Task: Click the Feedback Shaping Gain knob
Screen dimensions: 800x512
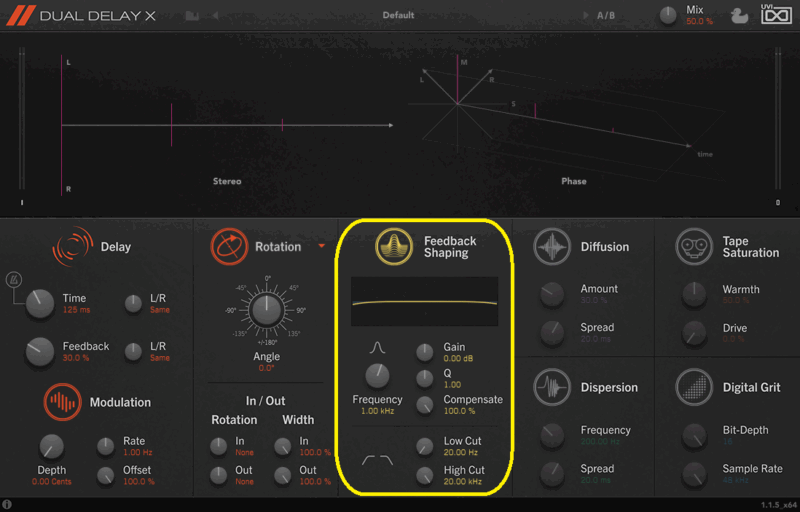Action: click(x=424, y=352)
